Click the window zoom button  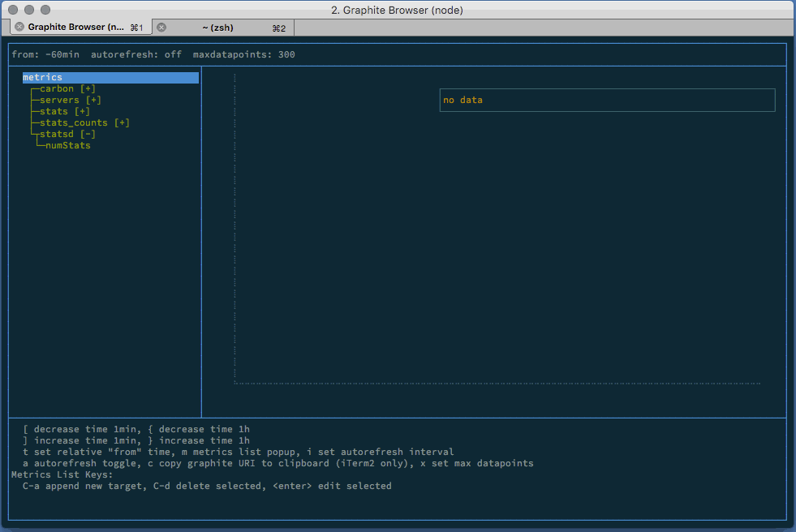coord(45,10)
